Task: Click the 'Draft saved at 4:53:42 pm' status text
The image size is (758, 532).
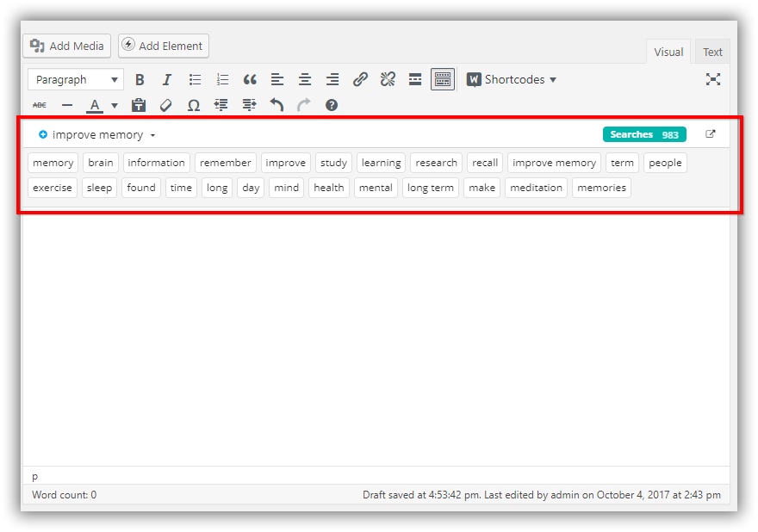Action: [421, 495]
